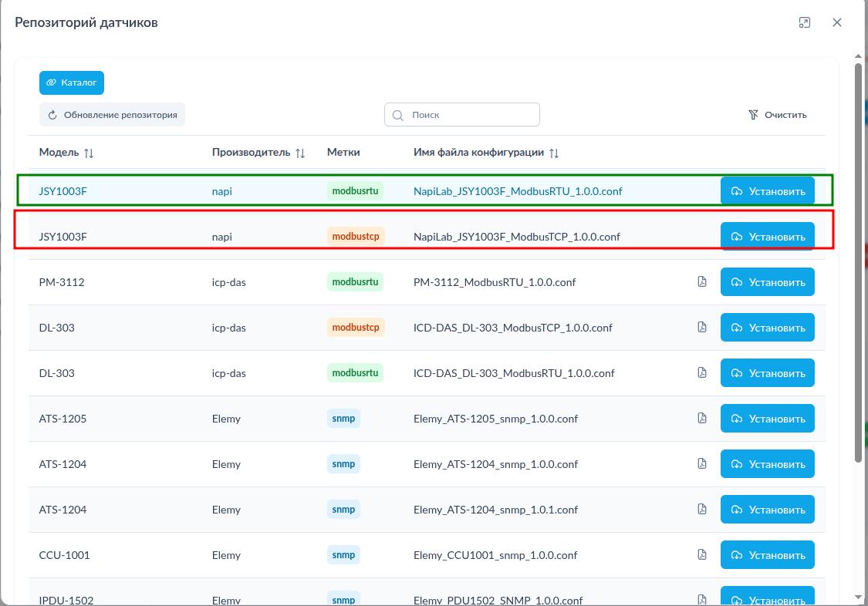This screenshot has height=606, width=868.
Task: Open document icon for CCU-1001 row
Action: [x=702, y=555]
